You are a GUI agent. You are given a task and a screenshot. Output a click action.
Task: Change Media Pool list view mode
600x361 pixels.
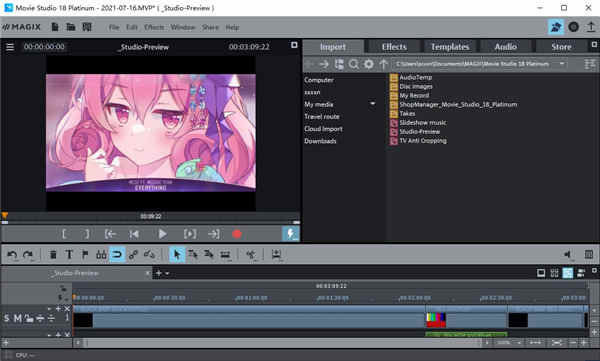(x=590, y=64)
